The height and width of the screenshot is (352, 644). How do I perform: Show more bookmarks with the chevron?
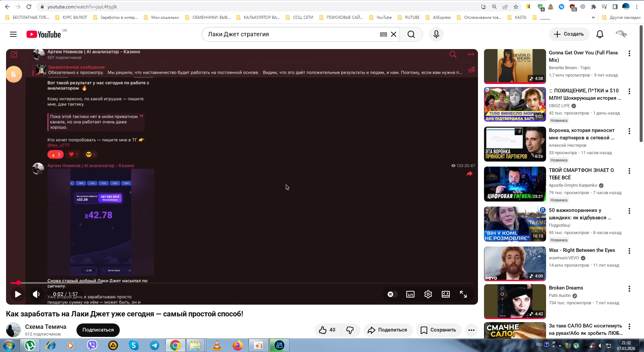(x=593, y=17)
